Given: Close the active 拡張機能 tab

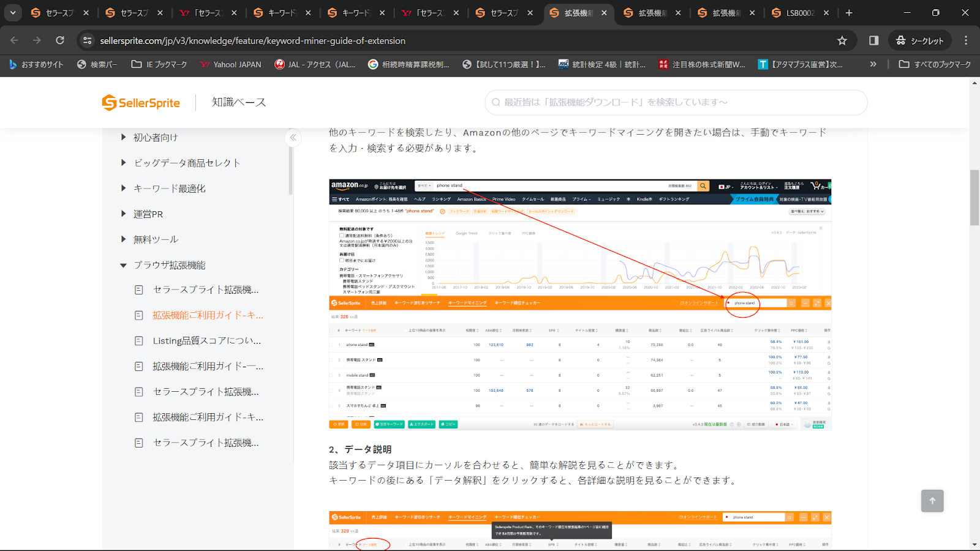Looking at the screenshot, I should [x=604, y=13].
